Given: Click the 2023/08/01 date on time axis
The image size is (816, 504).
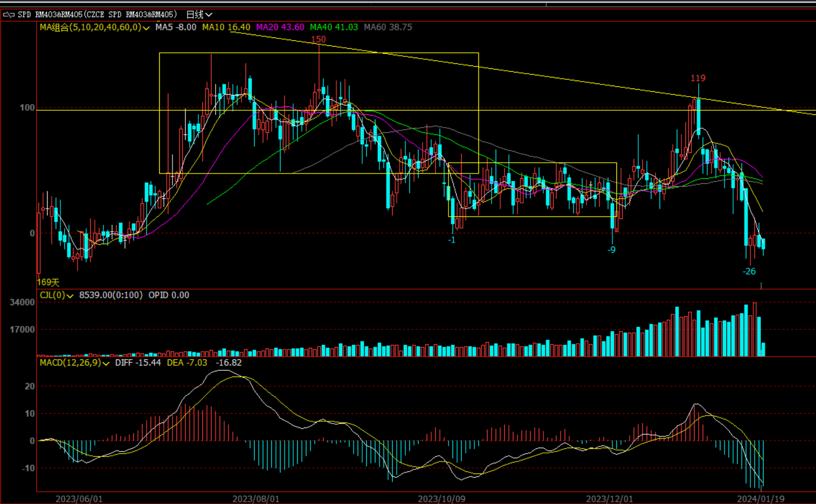Looking at the screenshot, I should (x=255, y=498).
